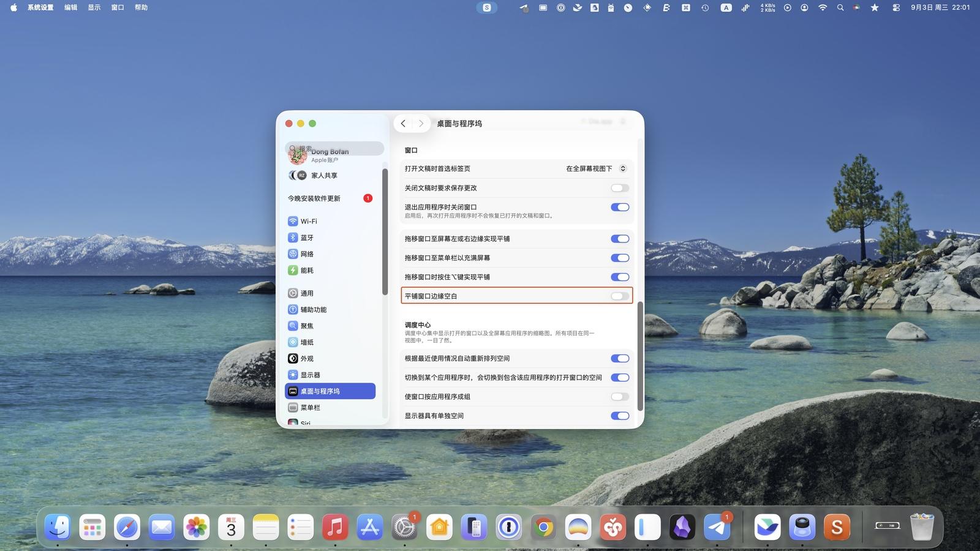This screenshot has width=980, height=551.
Task: Open the Wallpaper (墙纸) settings
Action: click(x=306, y=342)
